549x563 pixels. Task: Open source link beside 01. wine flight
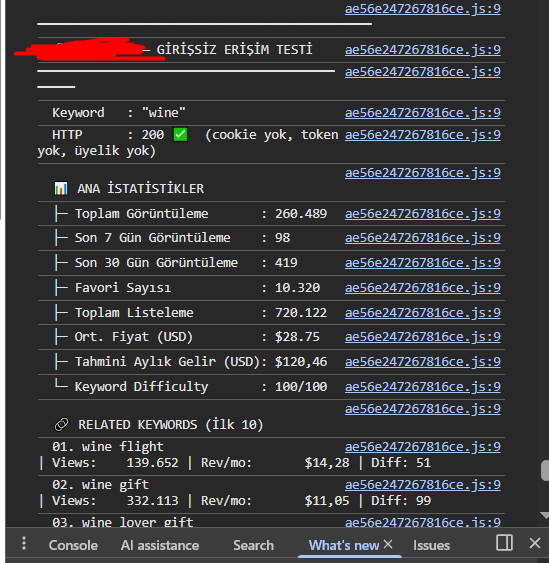coord(423,447)
